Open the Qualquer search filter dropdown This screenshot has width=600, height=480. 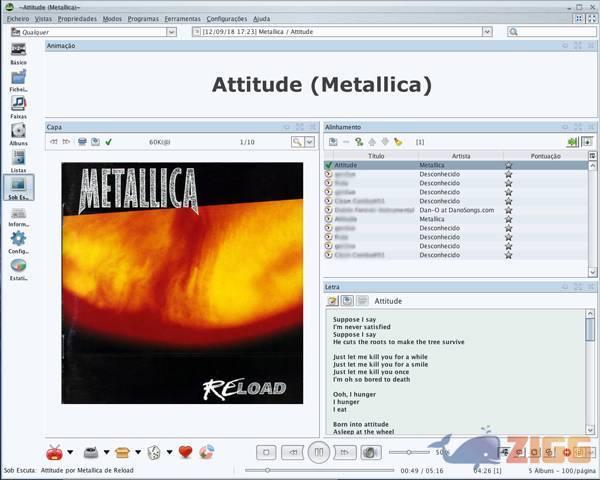pyautogui.click(x=172, y=32)
